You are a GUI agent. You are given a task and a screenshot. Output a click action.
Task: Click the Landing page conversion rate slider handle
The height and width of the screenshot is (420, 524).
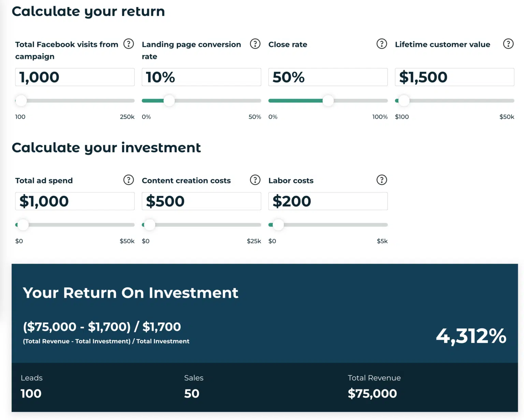[x=169, y=101]
